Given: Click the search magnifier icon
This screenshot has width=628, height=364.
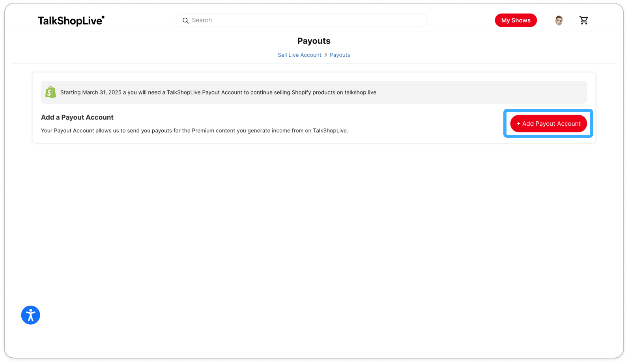Looking at the screenshot, I should point(185,20).
